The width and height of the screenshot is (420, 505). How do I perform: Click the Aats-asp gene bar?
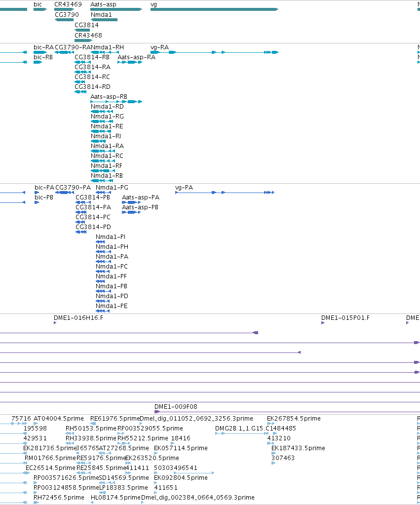point(116,9)
